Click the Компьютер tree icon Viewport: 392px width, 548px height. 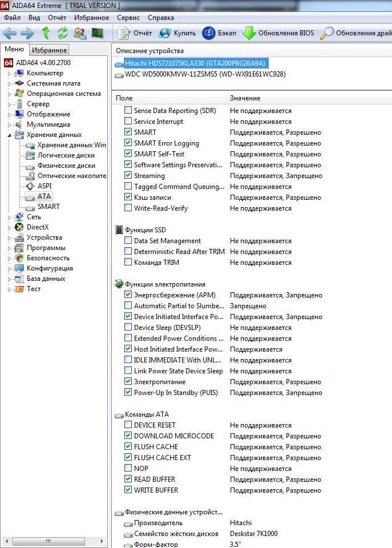point(19,73)
